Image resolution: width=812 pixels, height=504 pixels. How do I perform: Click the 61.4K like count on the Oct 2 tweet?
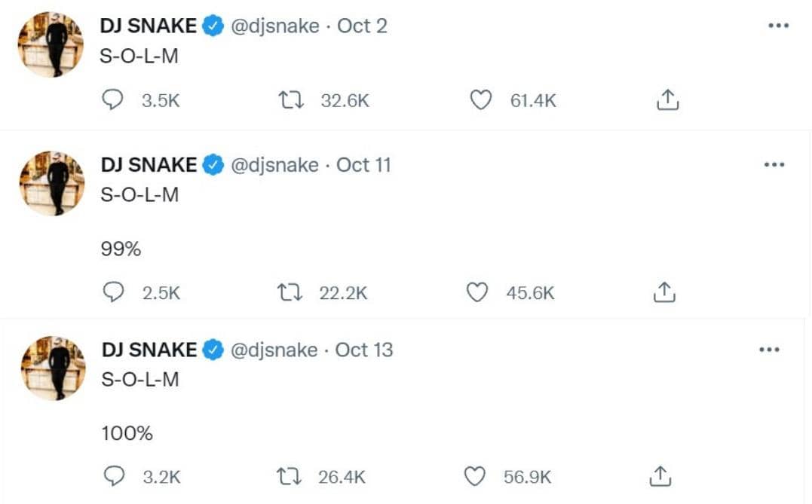point(533,99)
